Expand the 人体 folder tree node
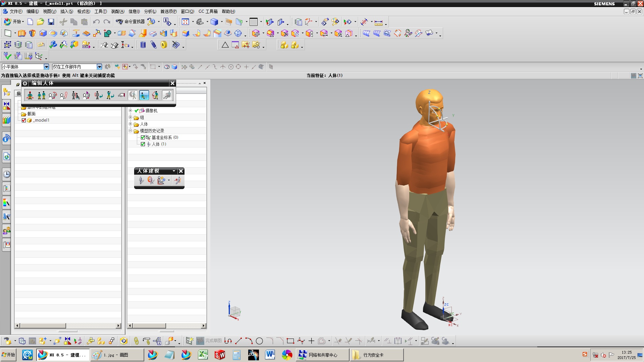This screenshot has width=644, height=362. click(130, 124)
